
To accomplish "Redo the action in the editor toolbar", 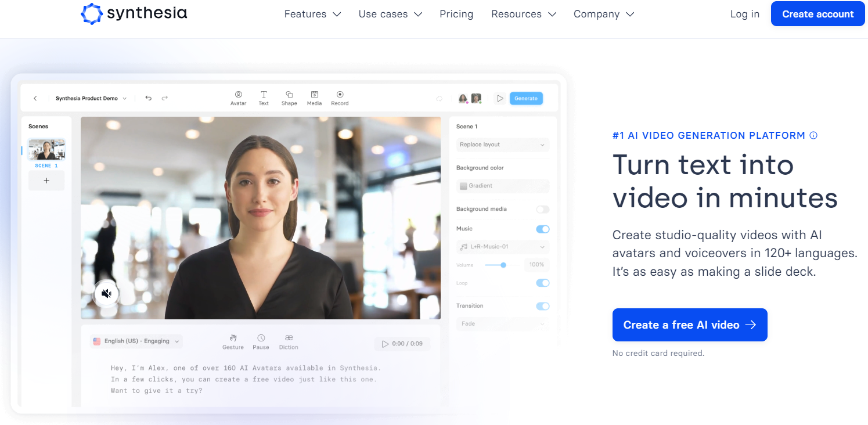I will click(x=165, y=98).
